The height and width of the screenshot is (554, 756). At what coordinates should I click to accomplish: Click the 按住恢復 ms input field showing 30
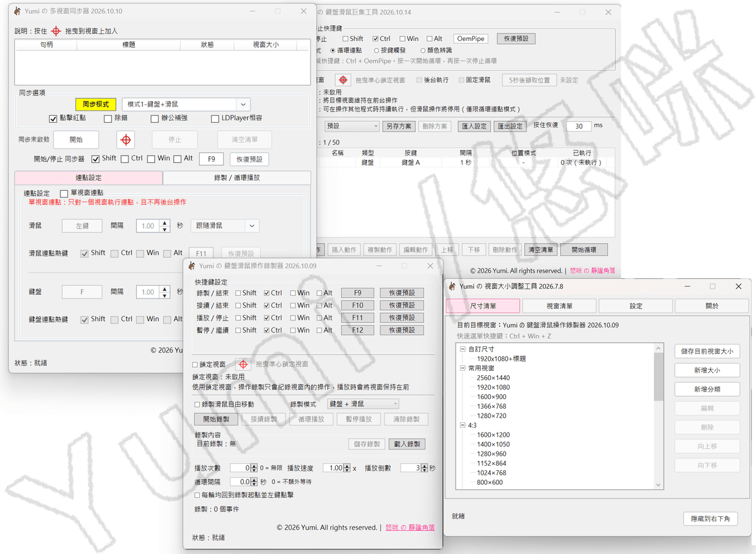coord(578,126)
